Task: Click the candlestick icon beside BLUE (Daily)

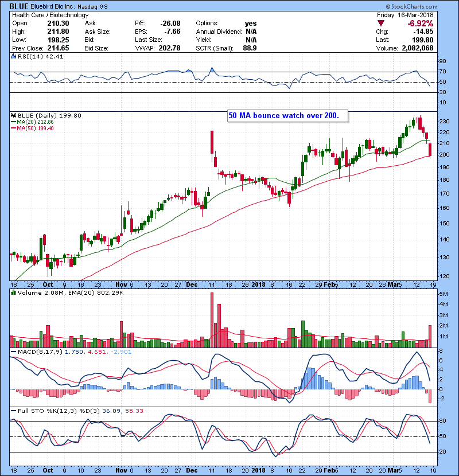Action: 13,115
